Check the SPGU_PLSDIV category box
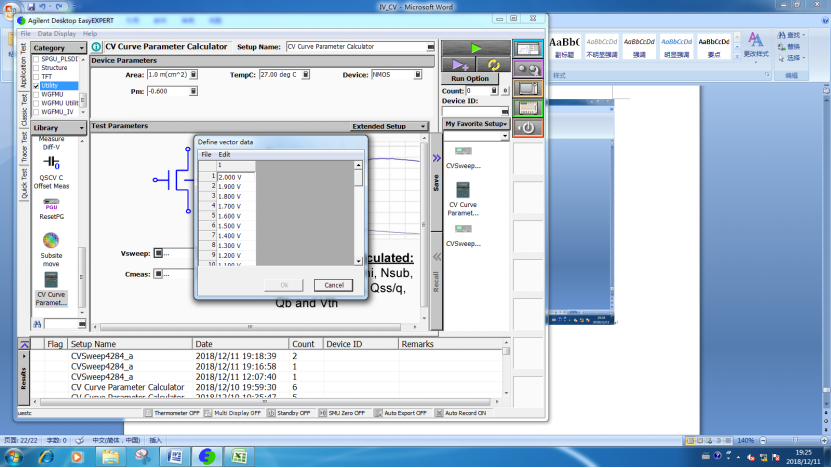 point(36,59)
